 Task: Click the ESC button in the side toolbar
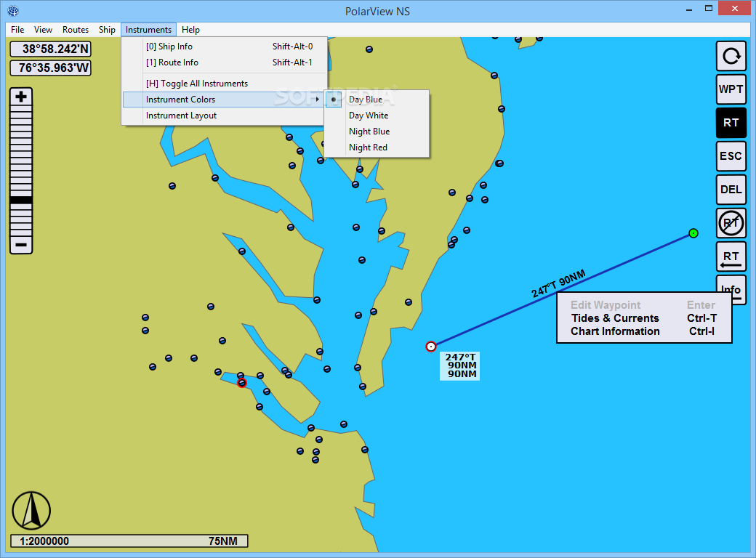point(731,156)
